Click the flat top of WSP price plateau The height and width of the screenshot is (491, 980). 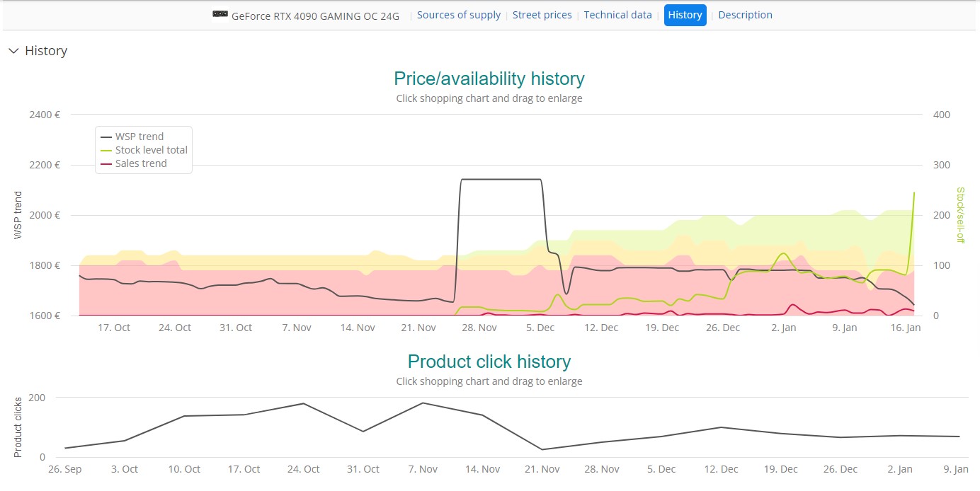501,179
